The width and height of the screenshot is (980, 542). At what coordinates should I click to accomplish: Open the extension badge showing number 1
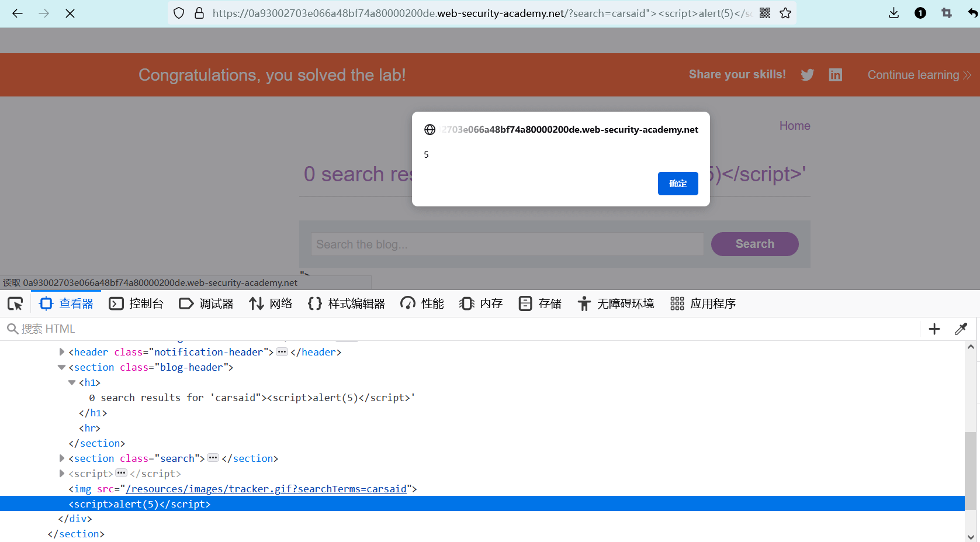[920, 13]
